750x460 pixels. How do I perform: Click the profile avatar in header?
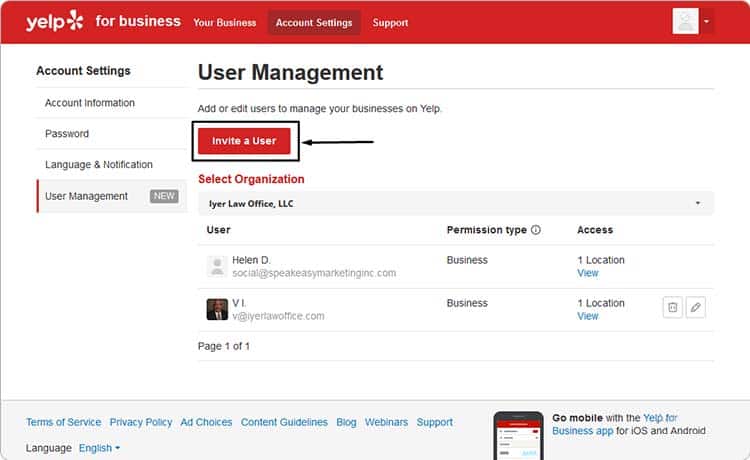(x=685, y=21)
